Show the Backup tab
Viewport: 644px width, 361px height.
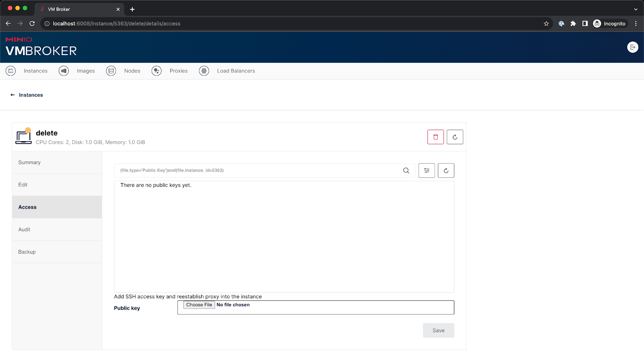(x=27, y=252)
